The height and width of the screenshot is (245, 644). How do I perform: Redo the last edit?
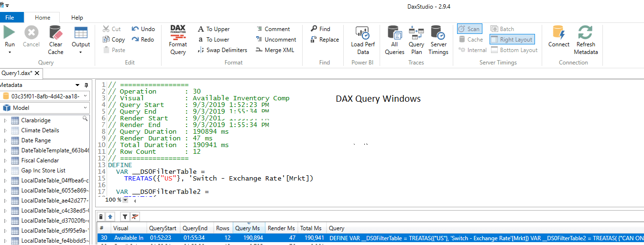[143, 40]
